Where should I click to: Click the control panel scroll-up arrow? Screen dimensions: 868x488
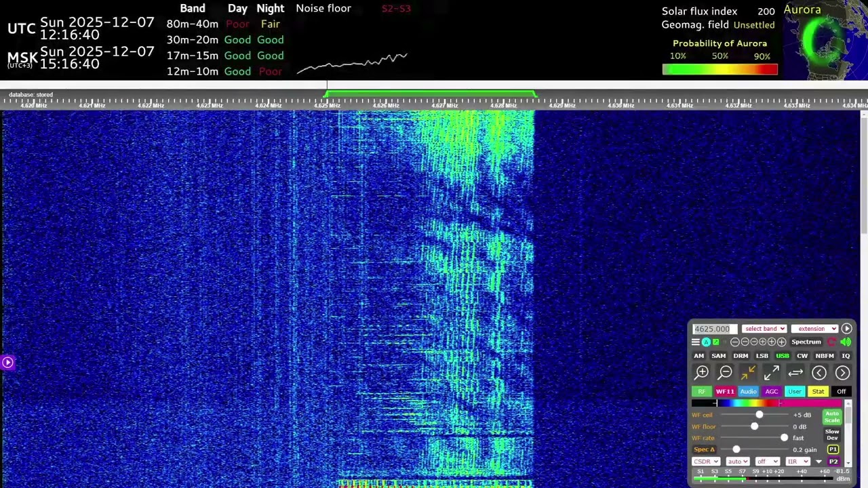pyautogui.click(x=848, y=404)
